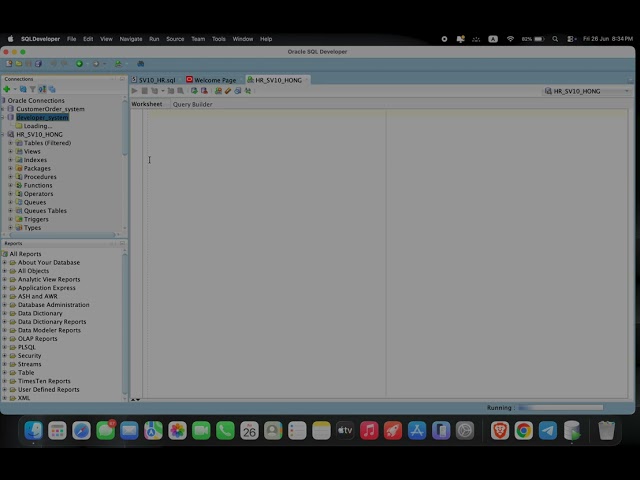Click the Running progress bar in status area
This screenshot has width=640, height=480.
(x=560, y=407)
